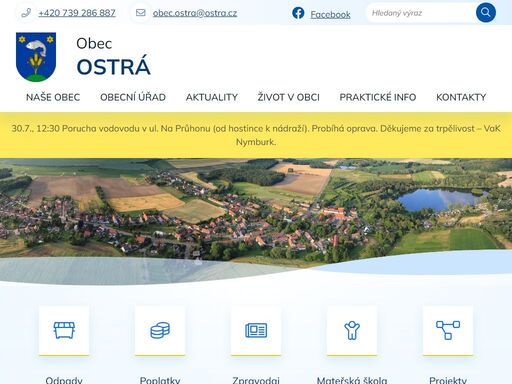Image resolution: width=512 pixels, height=384 pixels.
Task: Click the phone handset icon
Action: click(26, 13)
